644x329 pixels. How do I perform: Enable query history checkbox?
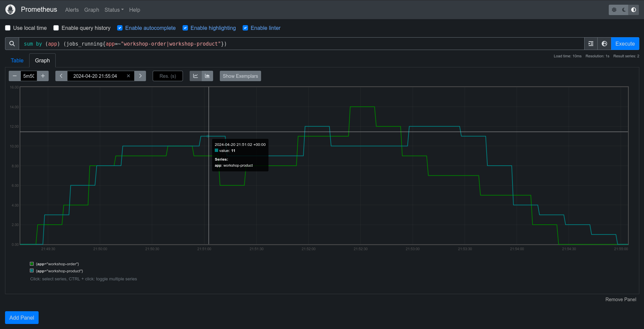tap(56, 28)
